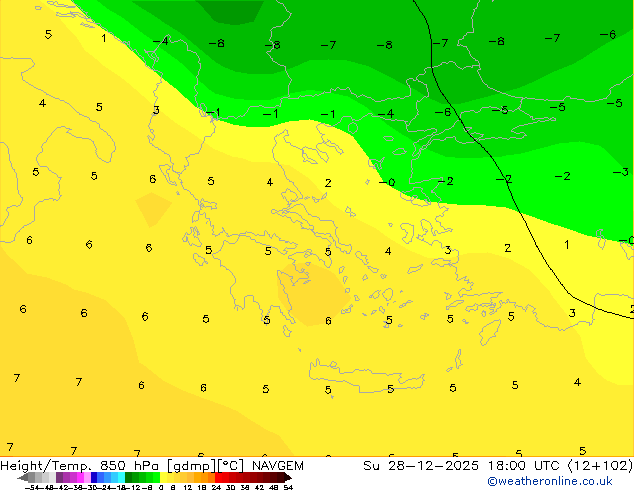Select the dark purple legend swatch near -42
This screenshot has height=490, width=634.
[59, 477]
